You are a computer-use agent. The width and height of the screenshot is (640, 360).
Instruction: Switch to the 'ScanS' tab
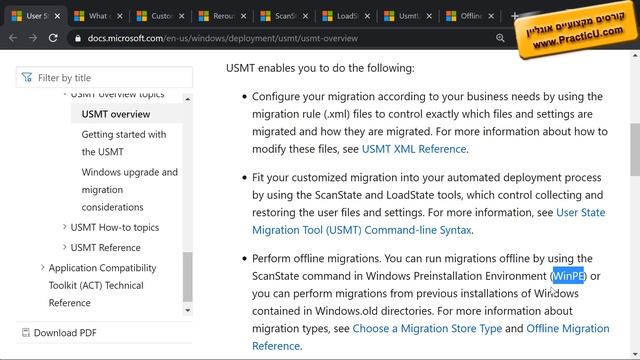283,16
